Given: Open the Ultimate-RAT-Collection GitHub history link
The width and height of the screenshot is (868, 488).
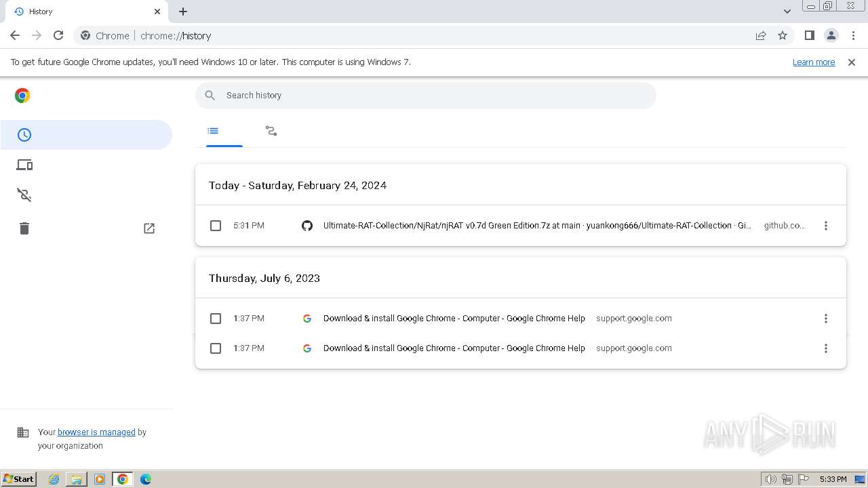Looking at the screenshot, I should click(x=537, y=226).
